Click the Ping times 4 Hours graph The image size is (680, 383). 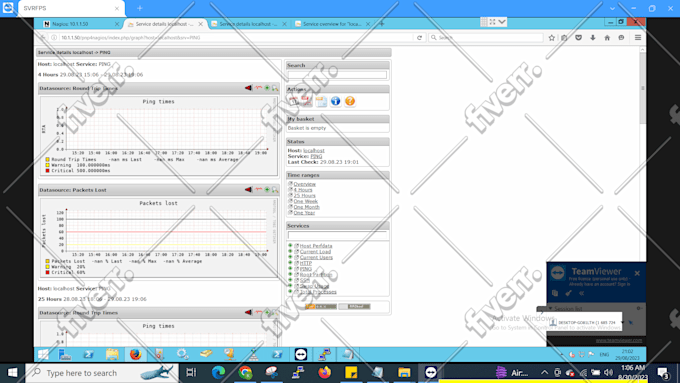pos(159,136)
